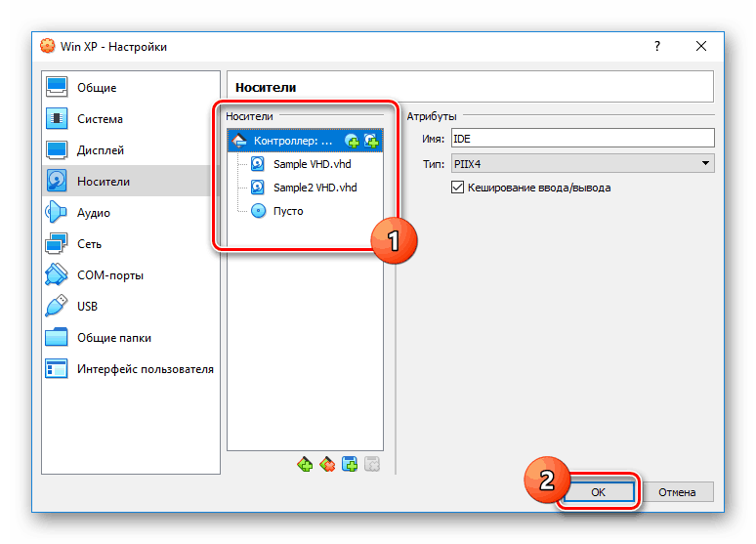Open the USB settings section

(x=130, y=307)
